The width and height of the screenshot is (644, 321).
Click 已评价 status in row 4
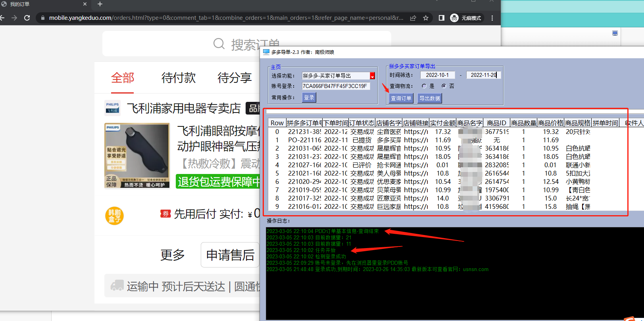(362, 165)
